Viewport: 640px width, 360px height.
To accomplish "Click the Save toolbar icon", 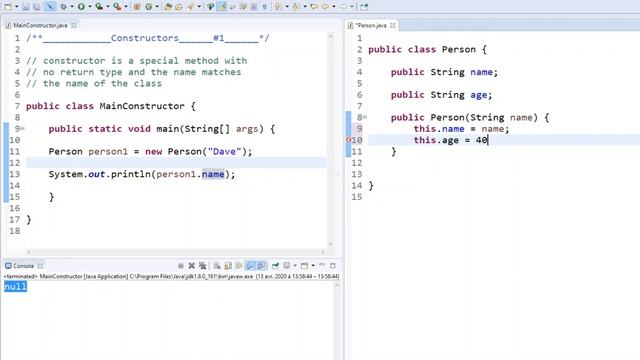I will coord(25,7).
